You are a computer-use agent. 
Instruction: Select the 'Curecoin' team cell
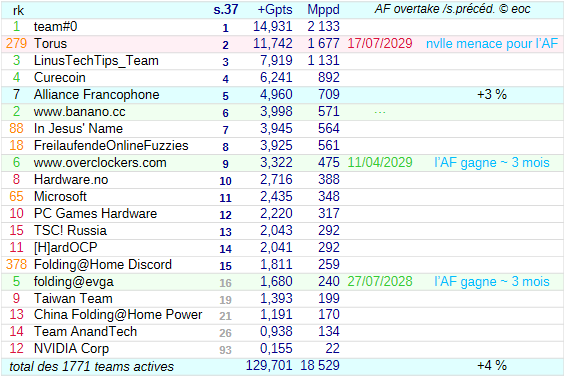coord(59,77)
